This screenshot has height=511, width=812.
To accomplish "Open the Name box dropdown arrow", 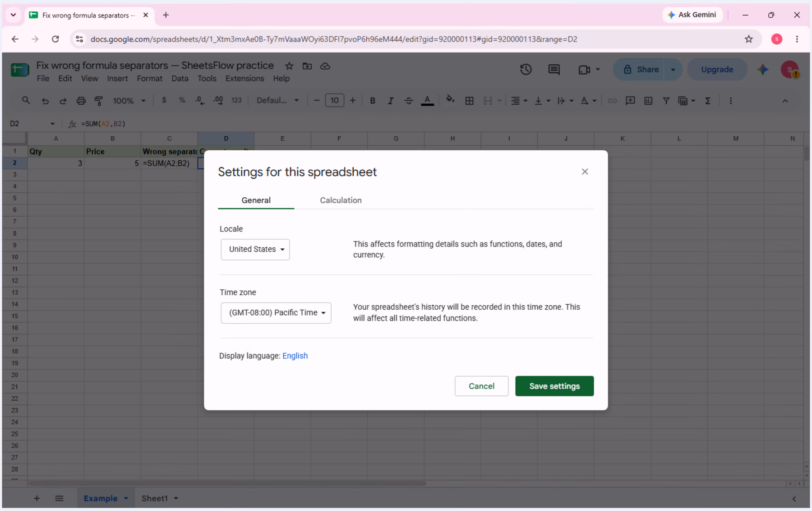I will point(52,124).
